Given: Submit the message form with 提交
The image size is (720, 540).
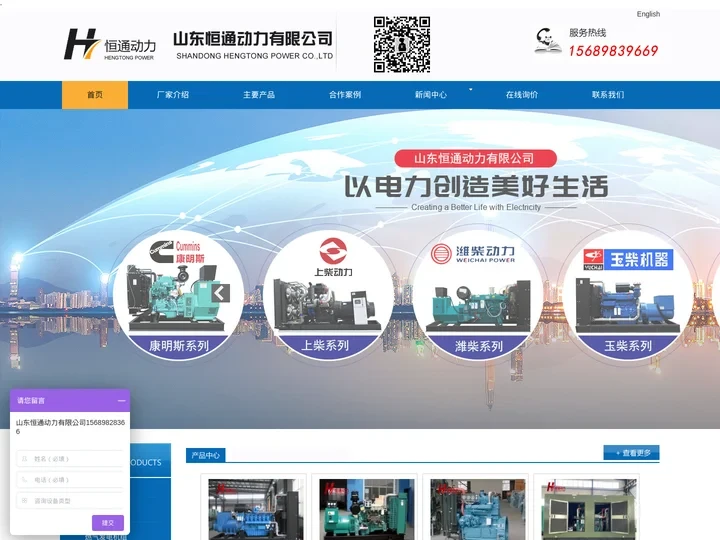Looking at the screenshot, I should 108,523.
